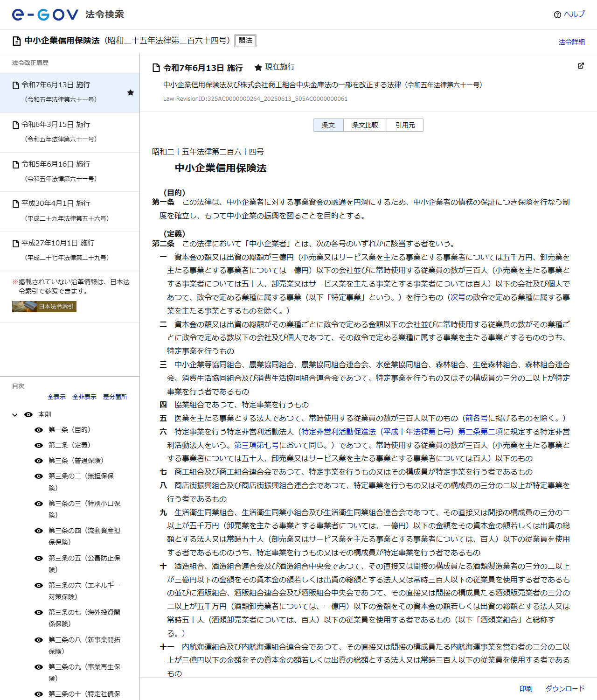
Task: Toggle visibility eye for 第三条の三（特別小口保険）
Action: [39, 504]
